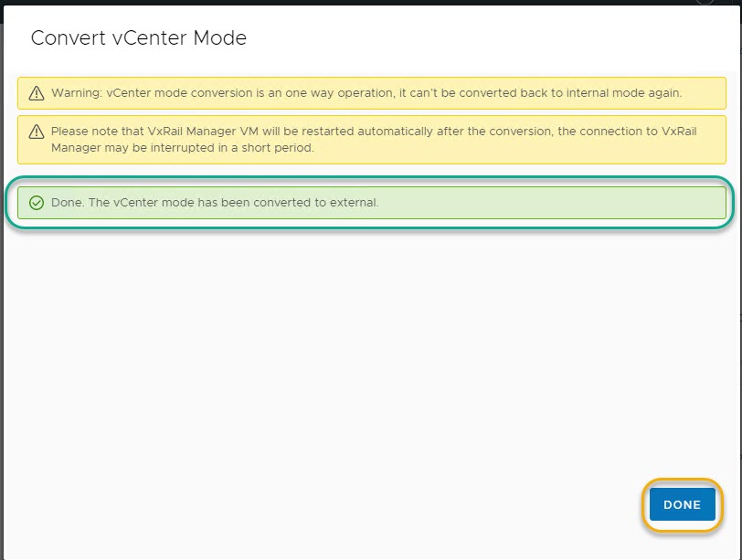Viewport: 742px width, 560px height.
Task: Select the 'Convert vCenter Mode' dialog title
Action: click(139, 37)
